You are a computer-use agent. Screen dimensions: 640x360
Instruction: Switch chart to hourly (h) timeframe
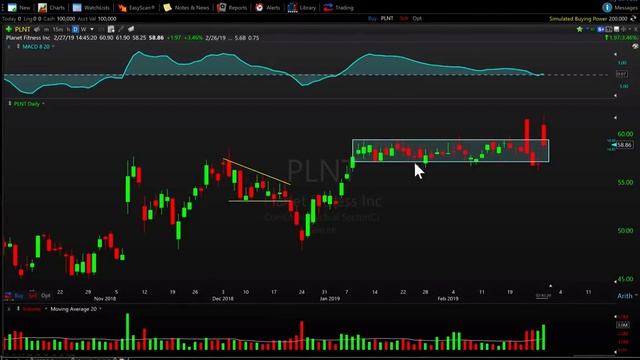coord(69,29)
